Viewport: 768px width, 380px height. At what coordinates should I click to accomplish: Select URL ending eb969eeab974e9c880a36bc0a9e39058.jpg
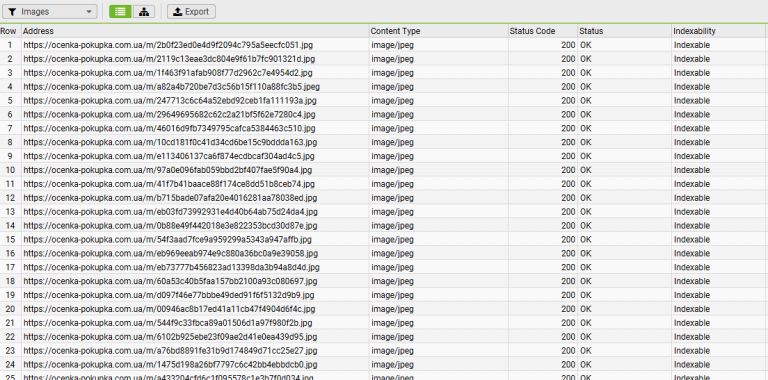click(x=170, y=254)
